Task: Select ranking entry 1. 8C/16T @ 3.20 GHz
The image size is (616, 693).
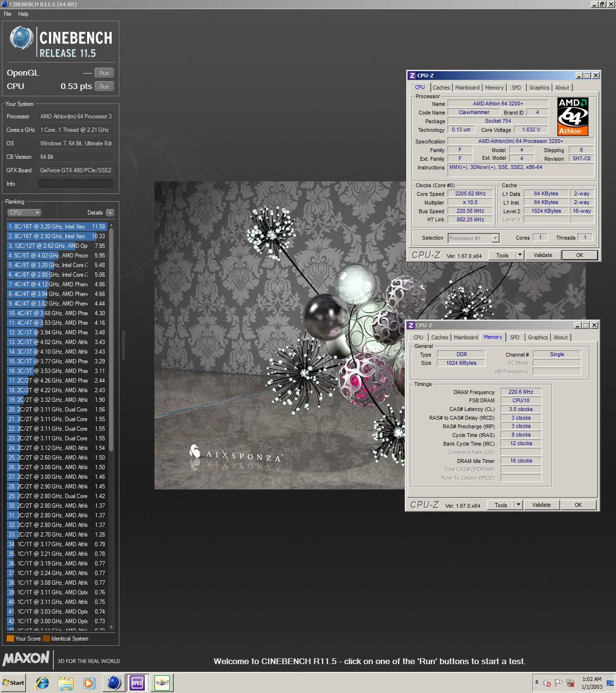Action: point(57,226)
